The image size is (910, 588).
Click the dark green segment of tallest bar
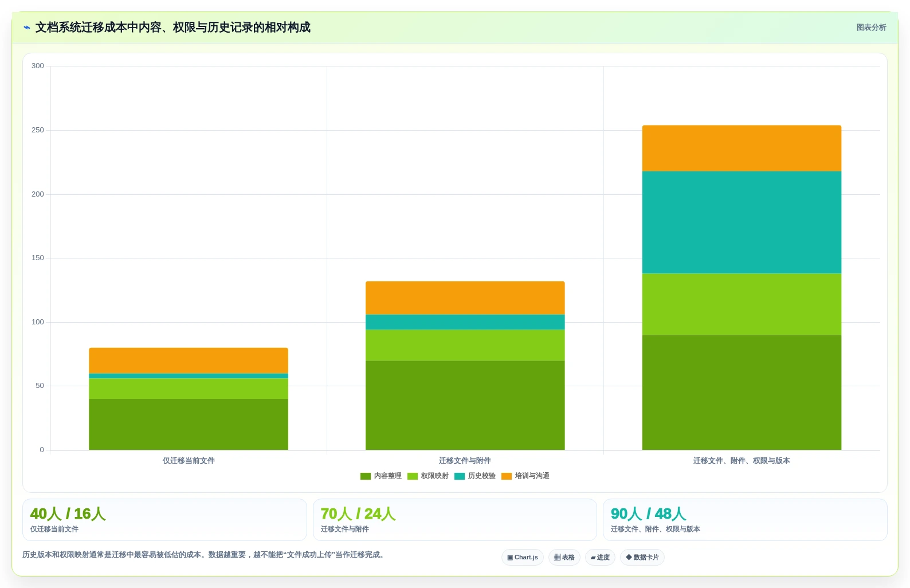[742, 393]
